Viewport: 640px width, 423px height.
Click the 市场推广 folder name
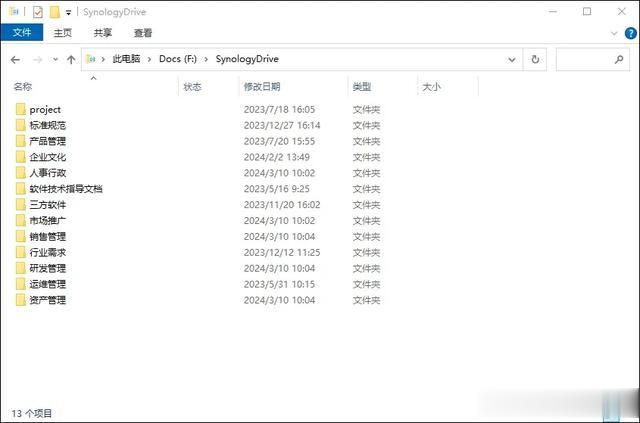tap(47, 221)
